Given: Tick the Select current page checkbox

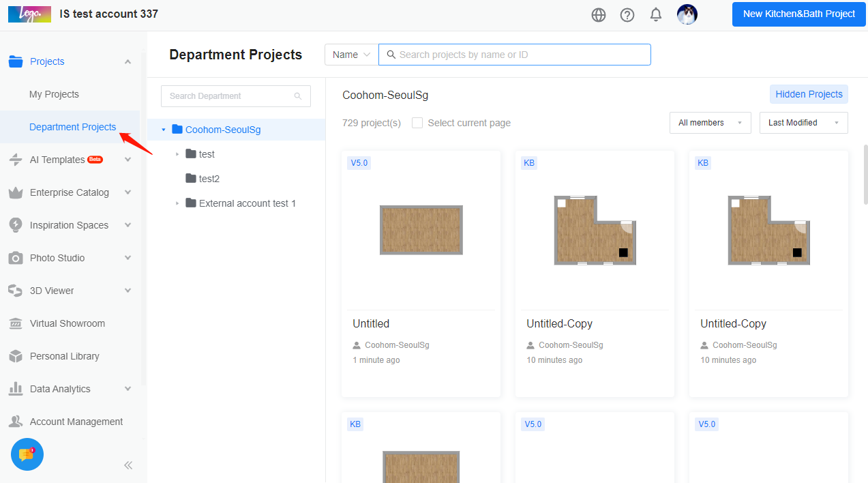Looking at the screenshot, I should (417, 123).
